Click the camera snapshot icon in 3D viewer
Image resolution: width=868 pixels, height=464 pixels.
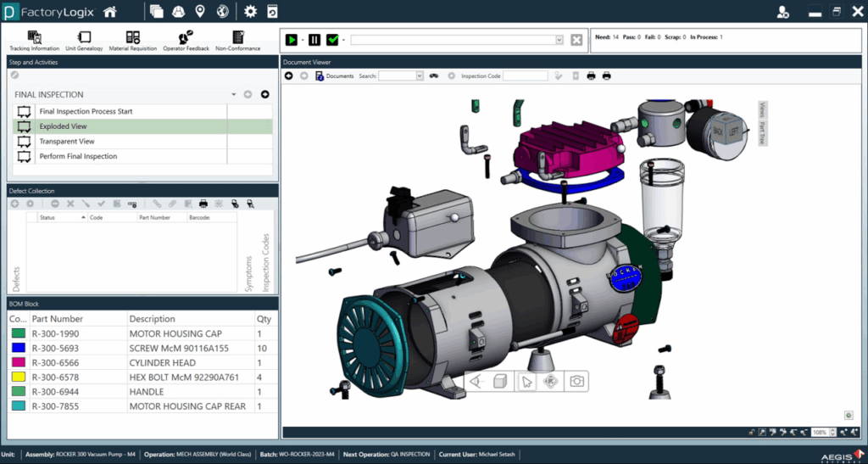pyautogui.click(x=576, y=382)
